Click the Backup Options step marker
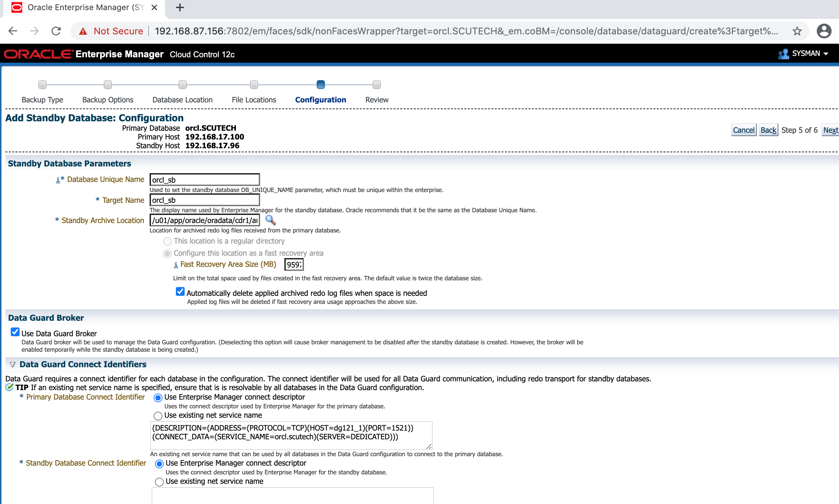This screenshot has height=504, width=839. tap(108, 84)
